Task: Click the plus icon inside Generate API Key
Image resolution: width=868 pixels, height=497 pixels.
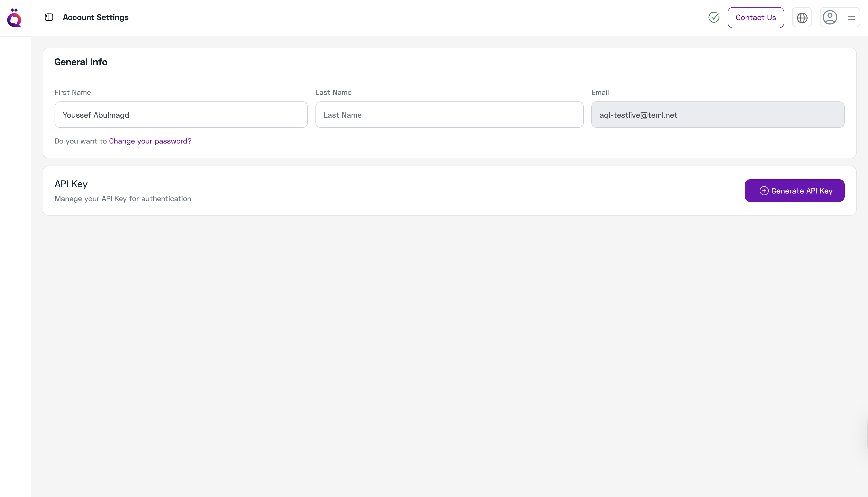Action: (x=764, y=190)
